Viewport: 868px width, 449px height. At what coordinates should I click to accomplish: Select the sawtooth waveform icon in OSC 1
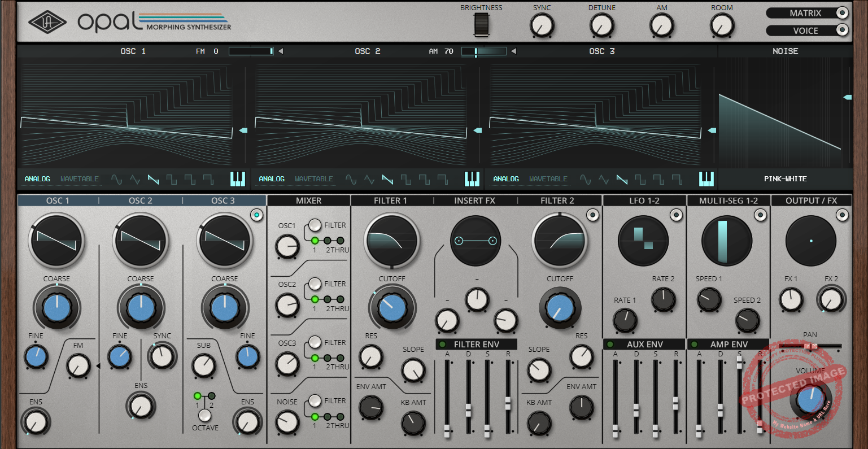coord(154,180)
